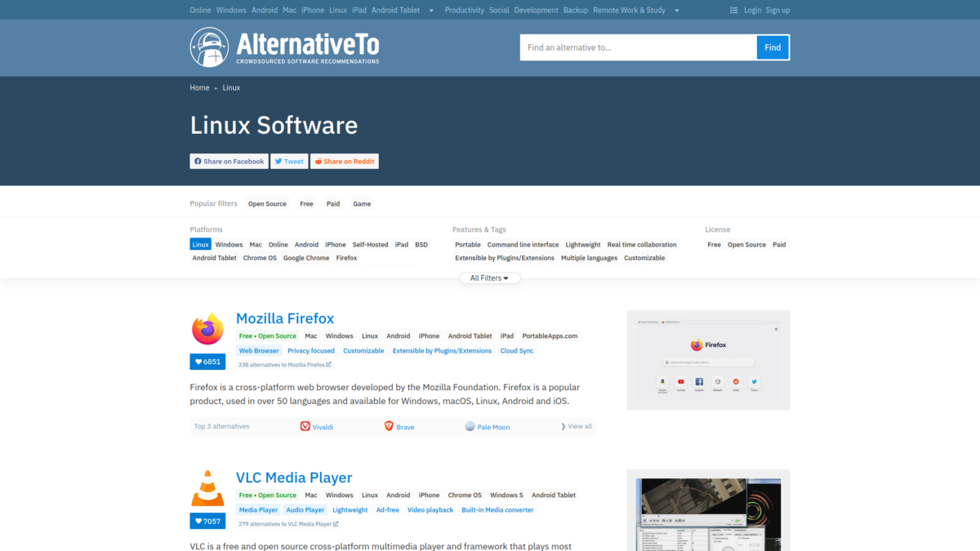Viewport: 980px width, 551px height.
Task: Open the Online top menu item
Action: point(200,11)
